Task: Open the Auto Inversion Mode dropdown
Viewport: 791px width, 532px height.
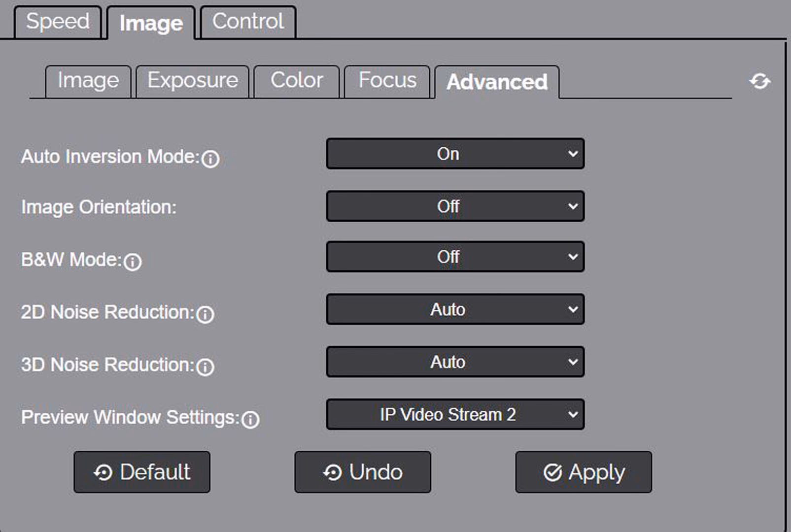Action: [x=455, y=154]
